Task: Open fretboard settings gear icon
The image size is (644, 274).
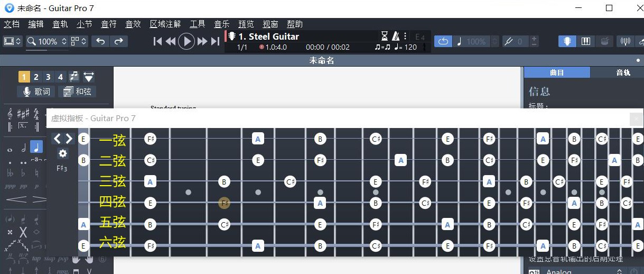Action: click(63, 153)
